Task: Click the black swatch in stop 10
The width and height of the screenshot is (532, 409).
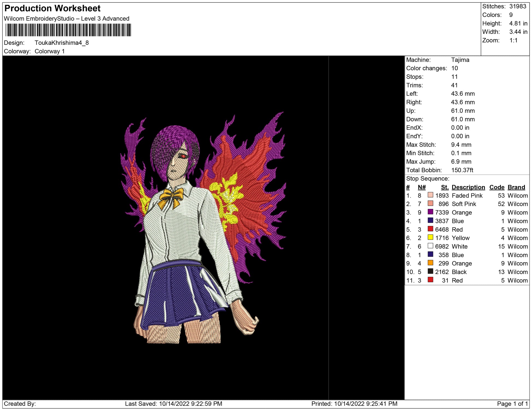Action: [x=430, y=271]
